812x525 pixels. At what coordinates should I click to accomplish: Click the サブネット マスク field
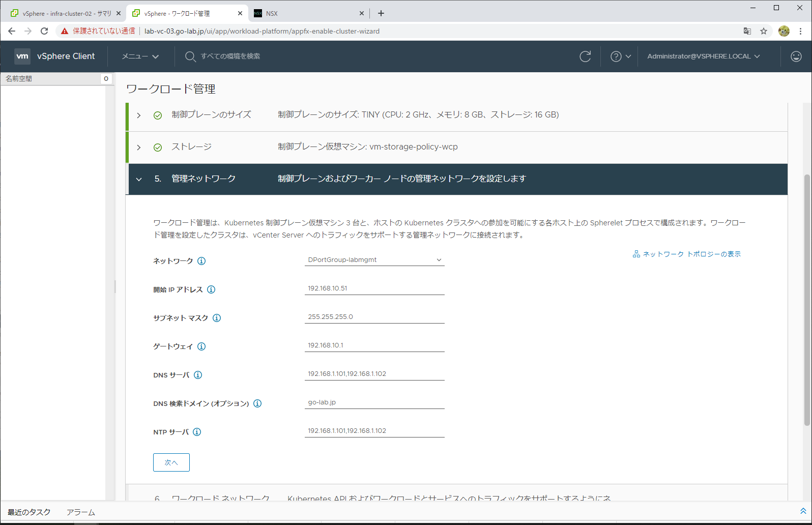(374, 317)
